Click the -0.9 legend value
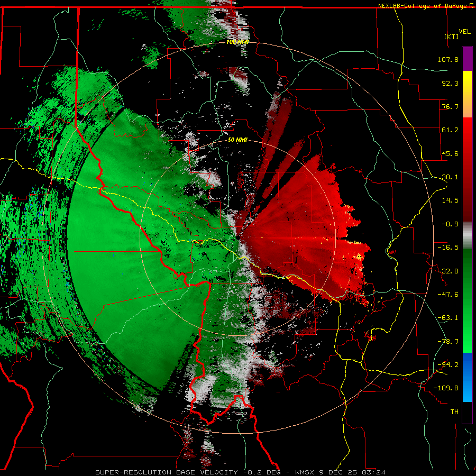Image resolution: width=476 pixels, height=476 pixels. tap(450, 224)
